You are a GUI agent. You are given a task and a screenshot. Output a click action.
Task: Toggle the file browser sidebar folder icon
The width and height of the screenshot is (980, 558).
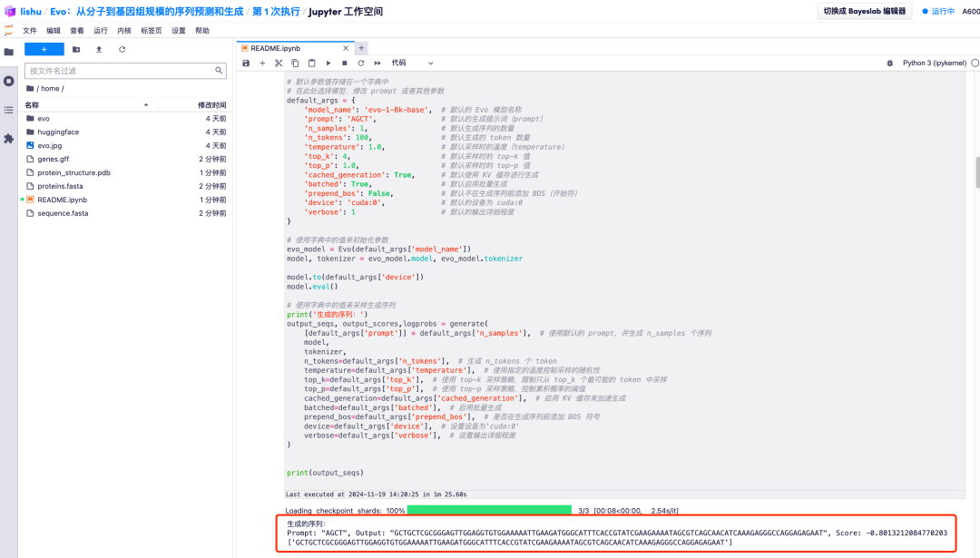click(9, 52)
